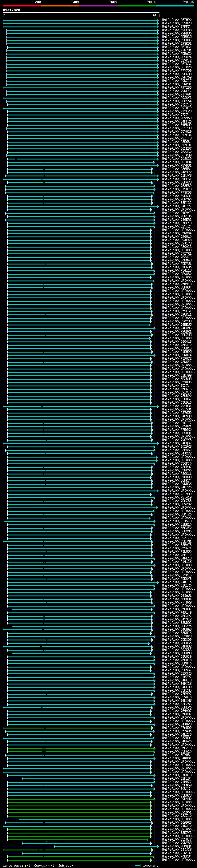Select the UniRef100_C4Q9Y2 label

177,213
